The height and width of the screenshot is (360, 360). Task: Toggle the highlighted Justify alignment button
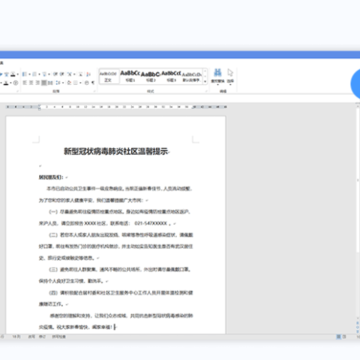pyautogui.click(x=44, y=83)
